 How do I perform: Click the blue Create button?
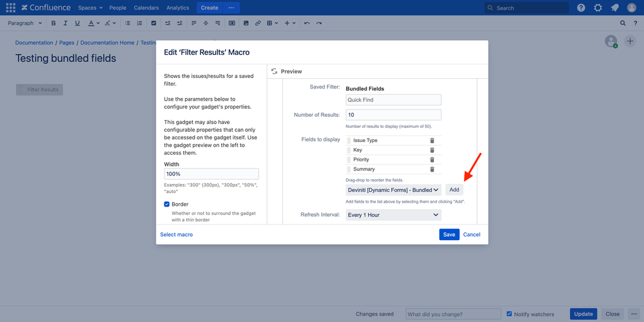[210, 8]
